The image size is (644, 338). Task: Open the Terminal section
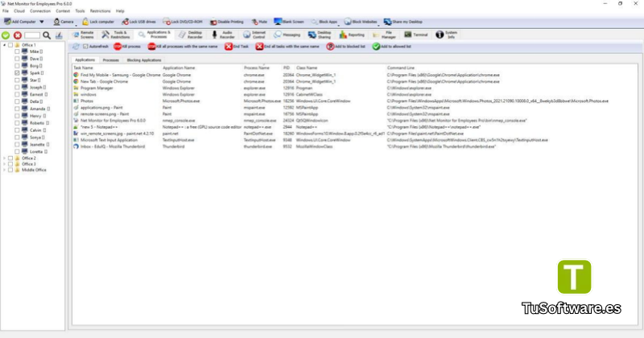(416, 35)
